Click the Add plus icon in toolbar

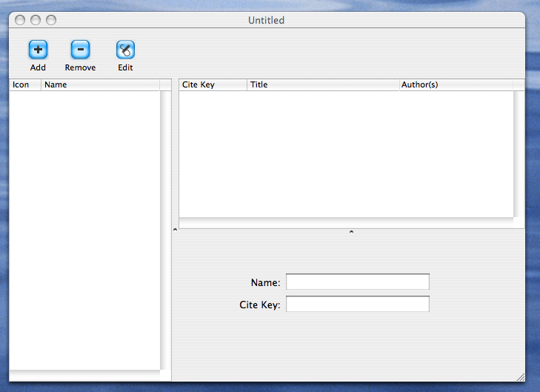click(38, 50)
